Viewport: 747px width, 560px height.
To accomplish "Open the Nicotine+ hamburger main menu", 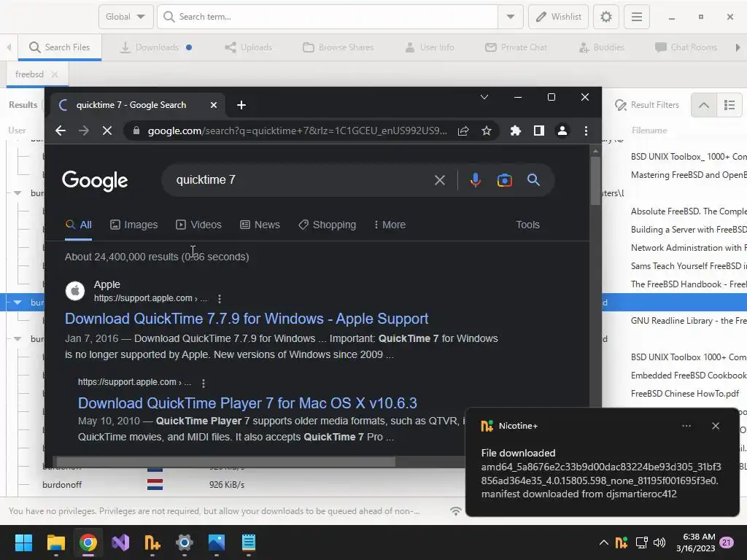I will [636, 17].
